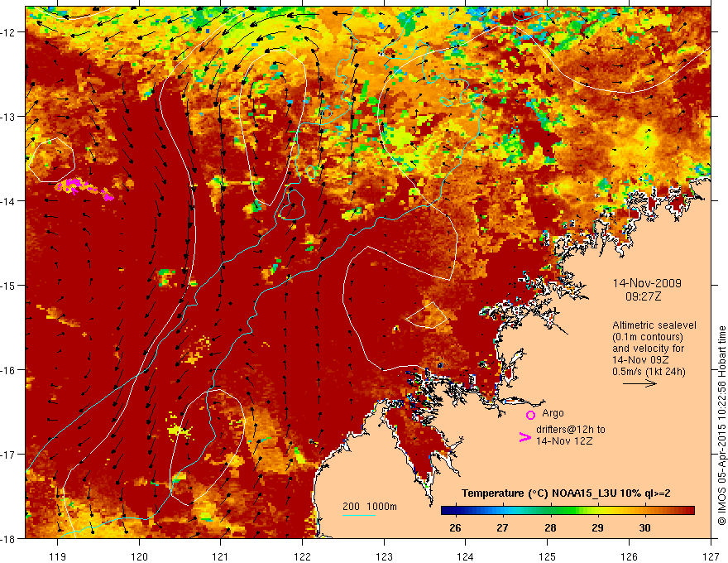Click the 'Argo' legend label
728x563 pixels.
click(553, 413)
